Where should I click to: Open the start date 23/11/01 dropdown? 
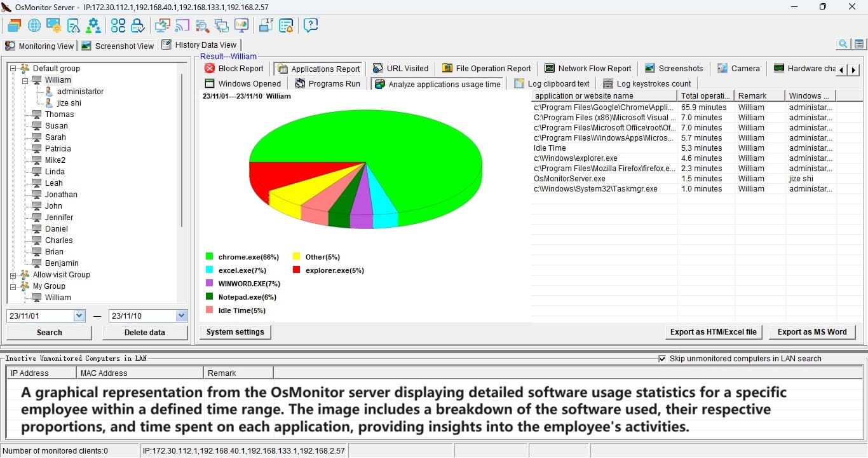(x=79, y=316)
